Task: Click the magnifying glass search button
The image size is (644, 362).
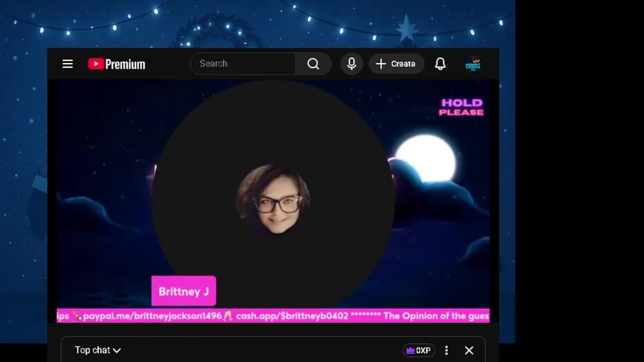Action: pos(313,64)
